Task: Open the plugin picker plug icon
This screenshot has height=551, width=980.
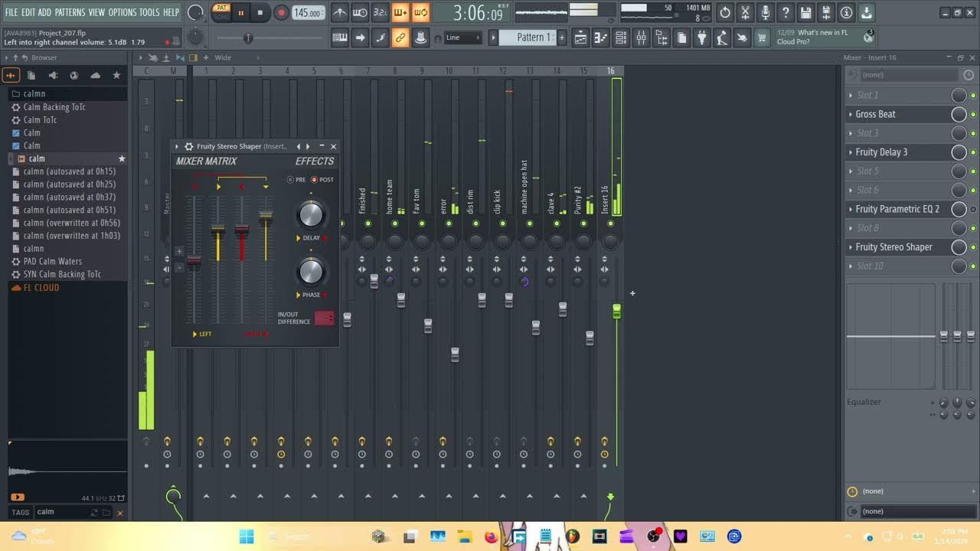Action: point(702,37)
